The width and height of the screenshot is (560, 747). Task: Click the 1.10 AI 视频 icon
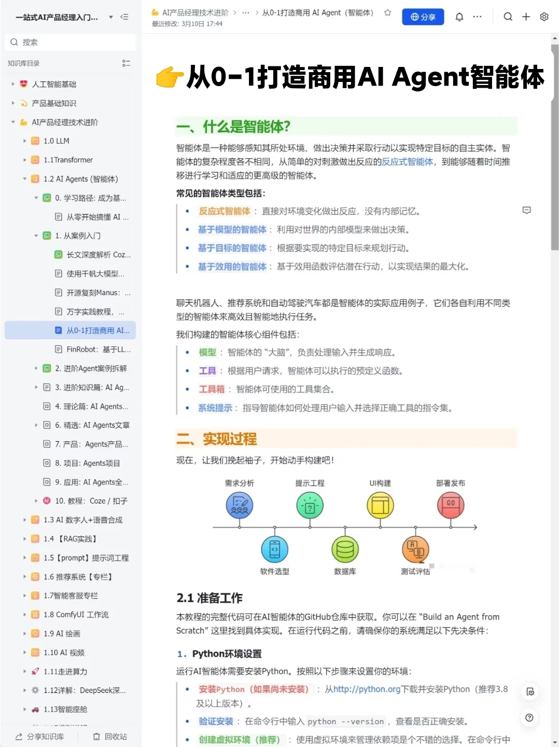(35, 653)
